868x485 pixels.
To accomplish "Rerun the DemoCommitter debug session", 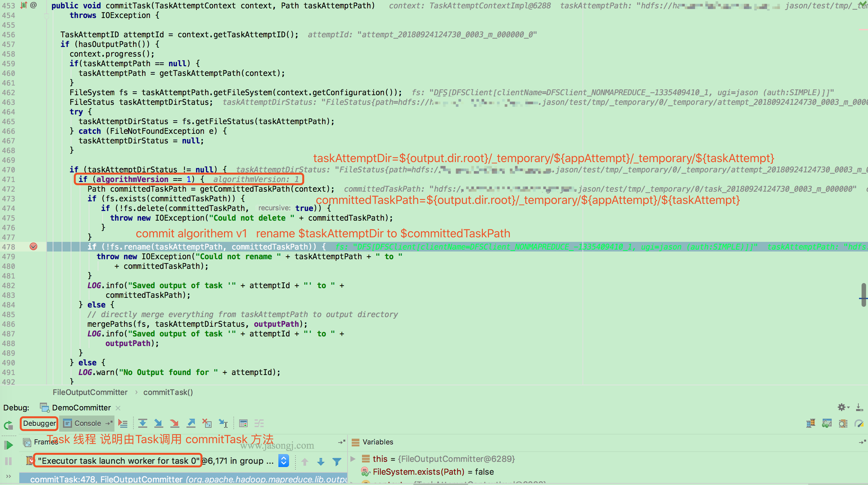I will (8, 426).
